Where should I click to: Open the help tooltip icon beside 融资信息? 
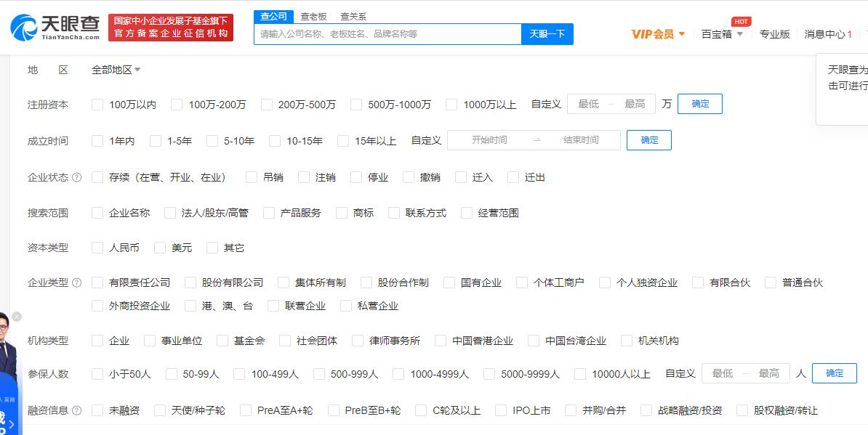(76, 410)
